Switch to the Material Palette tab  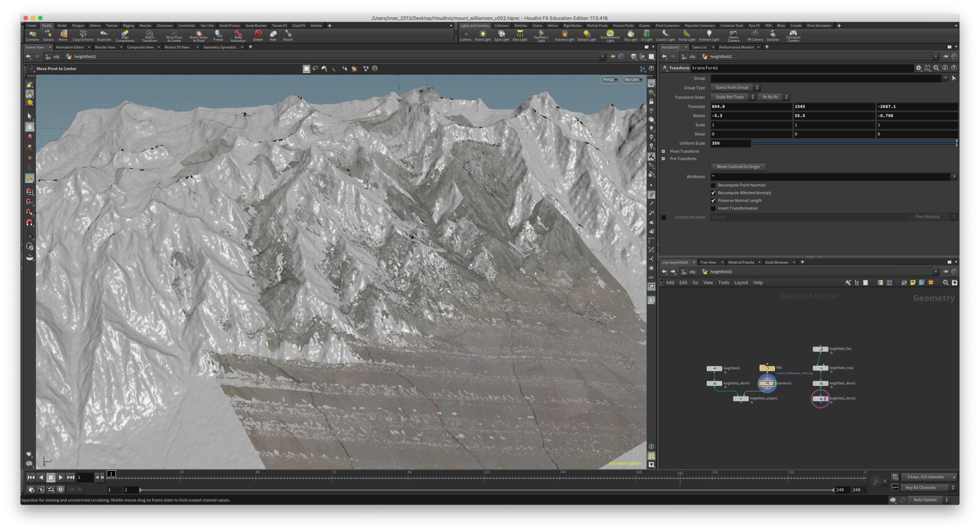[741, 262]
